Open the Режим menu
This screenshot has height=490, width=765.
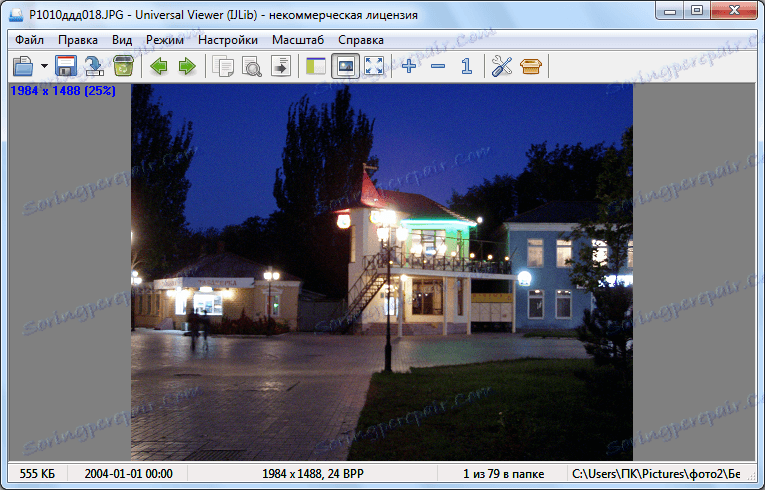(165, 40)
